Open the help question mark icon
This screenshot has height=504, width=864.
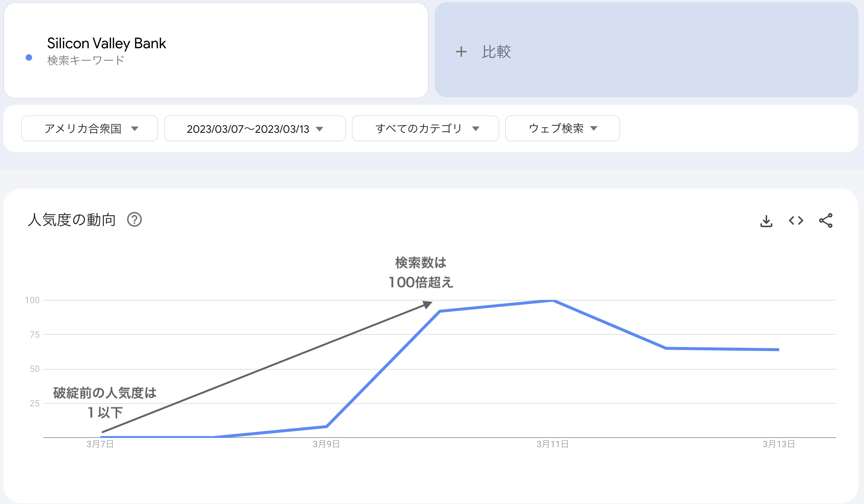pyautogui.click(x=134, y=220)
